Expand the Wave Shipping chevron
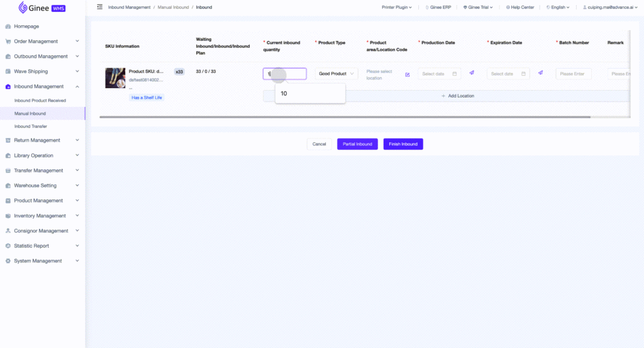The height and width of the screenshot is (348, 644). (77, 72)
